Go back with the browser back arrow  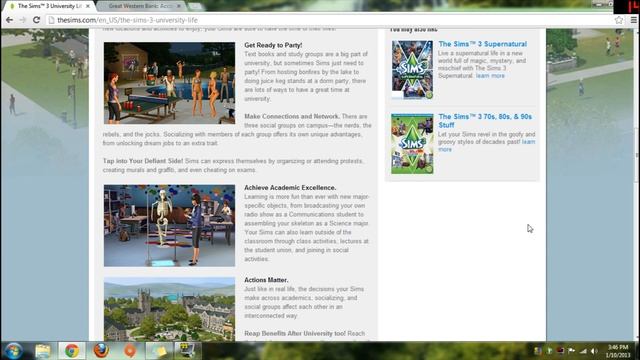(9, 20)
